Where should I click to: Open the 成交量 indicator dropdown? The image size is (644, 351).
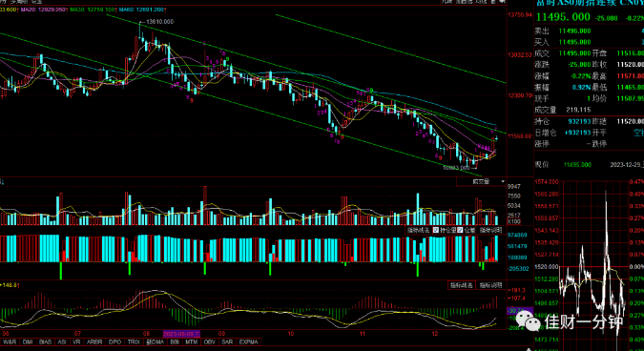488,181
